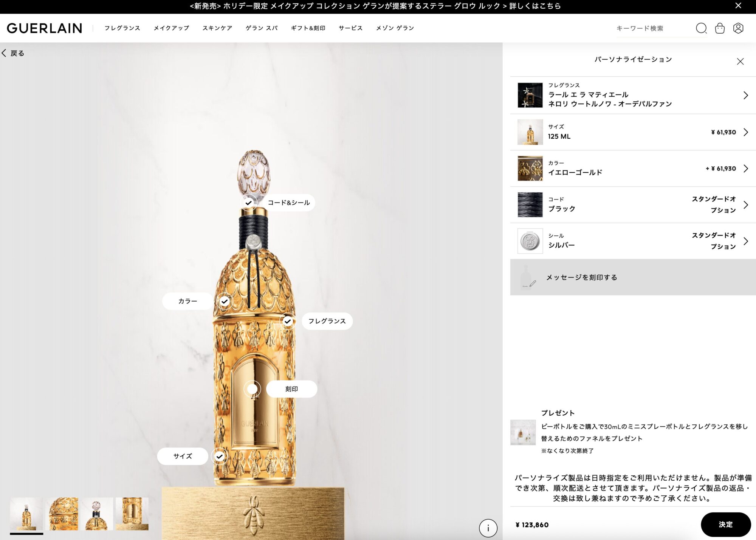Close the パーソナライゼーション panel

pos(740,62)
